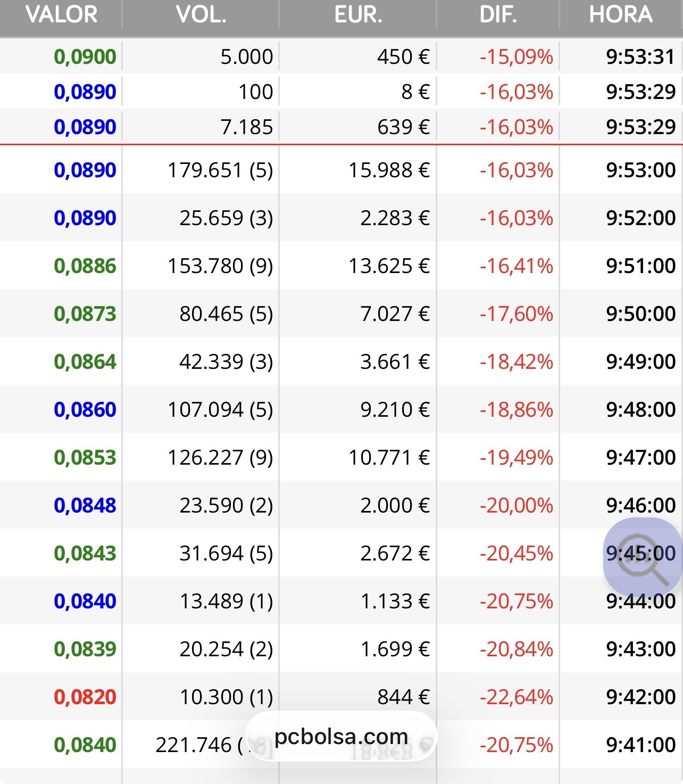The height and width of the screenshot is (784, 683).
Task: Click the HORA column header
Action: point(620,15)
